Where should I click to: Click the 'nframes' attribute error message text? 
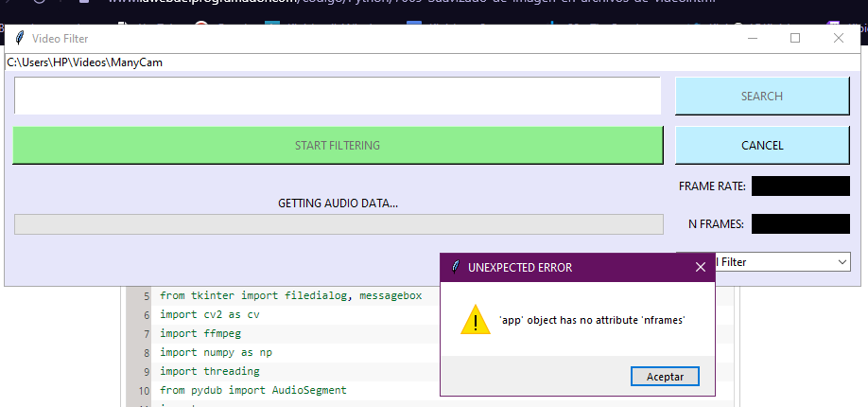click(x=592, y=320)
